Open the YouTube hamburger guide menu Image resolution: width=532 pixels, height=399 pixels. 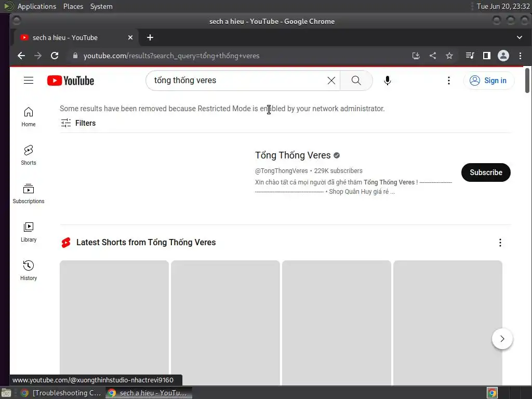pyautogui.click(x=29, y=81)
